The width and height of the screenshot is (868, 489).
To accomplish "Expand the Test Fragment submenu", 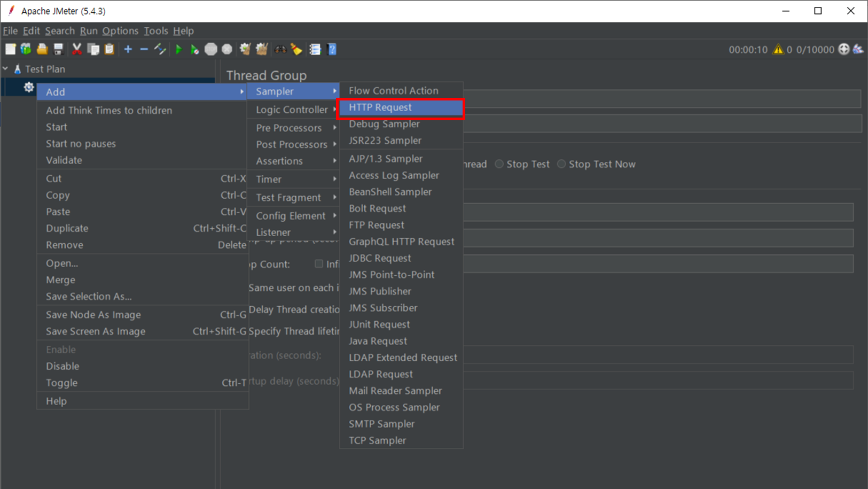I will [x=294, y=197].
